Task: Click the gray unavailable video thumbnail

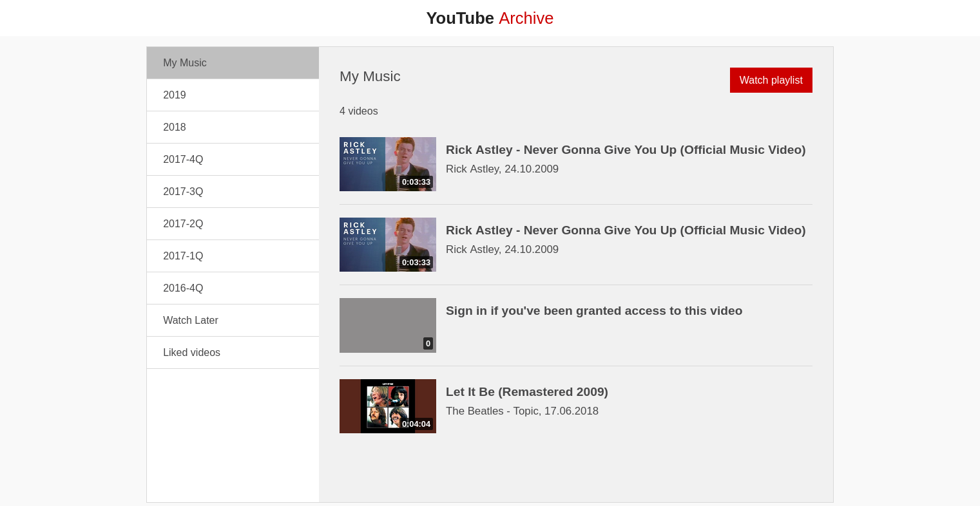Action: coord(388,325)
